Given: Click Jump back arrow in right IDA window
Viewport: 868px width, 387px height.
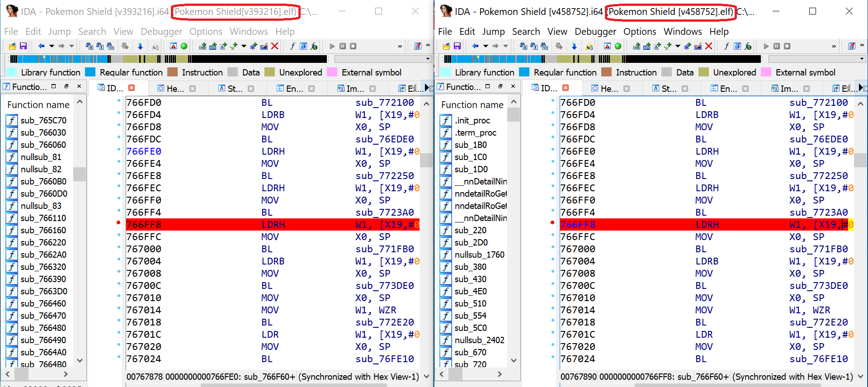Looking at the screenshot, I should point(476,46).
